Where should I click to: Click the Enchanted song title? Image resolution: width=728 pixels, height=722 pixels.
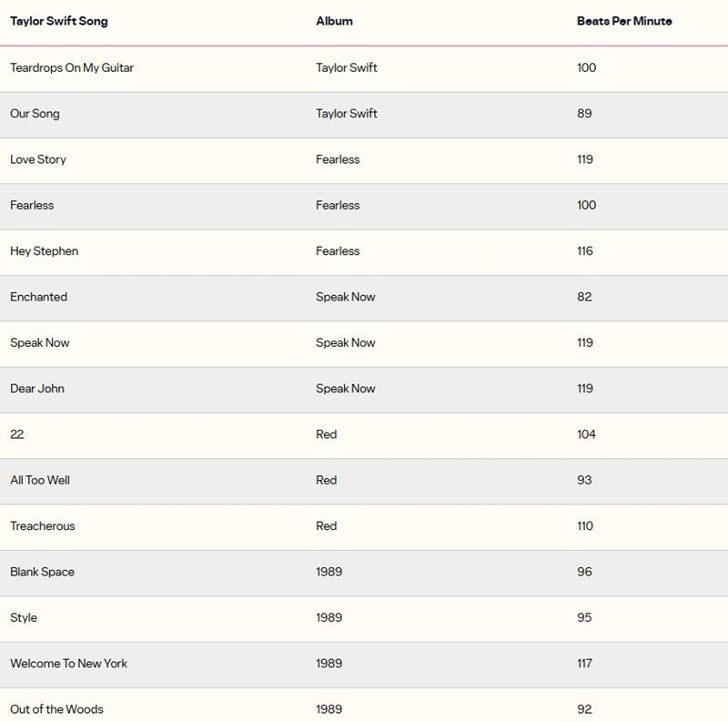click(38, 297)
